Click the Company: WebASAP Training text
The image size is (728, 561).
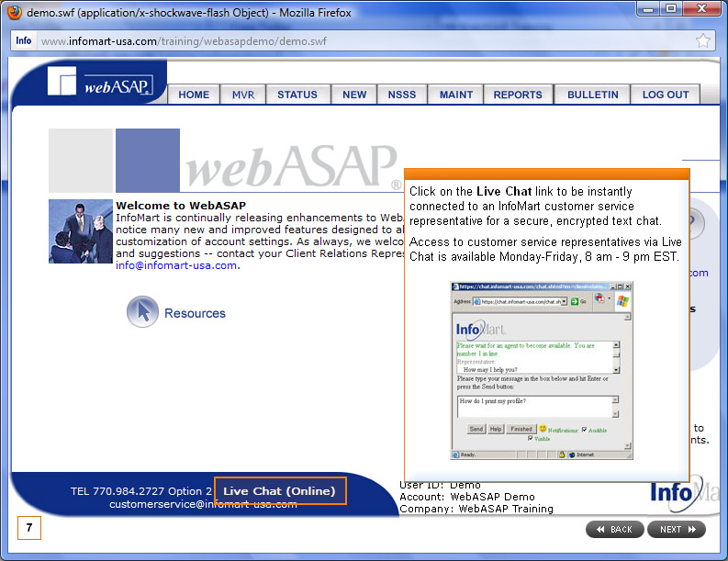476,509
